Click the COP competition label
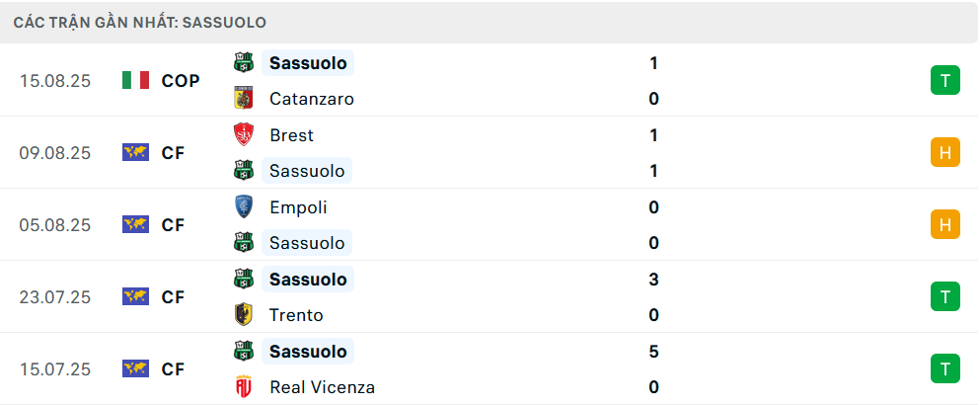The width and height of the screenshot is (980, 405). point(181,81)
